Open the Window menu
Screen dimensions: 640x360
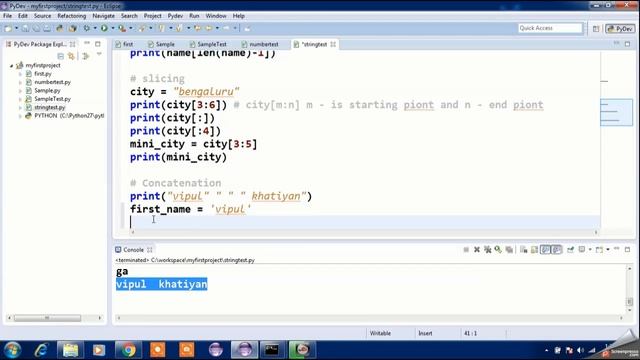tap(216, 16)
